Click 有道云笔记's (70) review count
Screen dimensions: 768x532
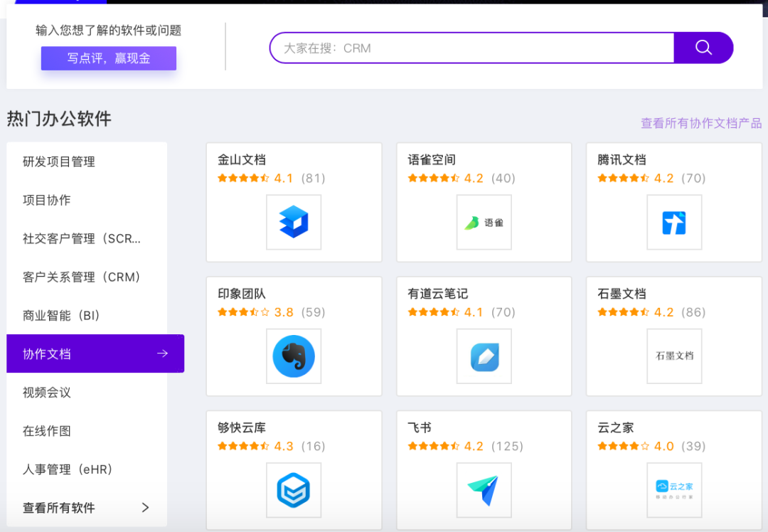[x=503, y=312]
